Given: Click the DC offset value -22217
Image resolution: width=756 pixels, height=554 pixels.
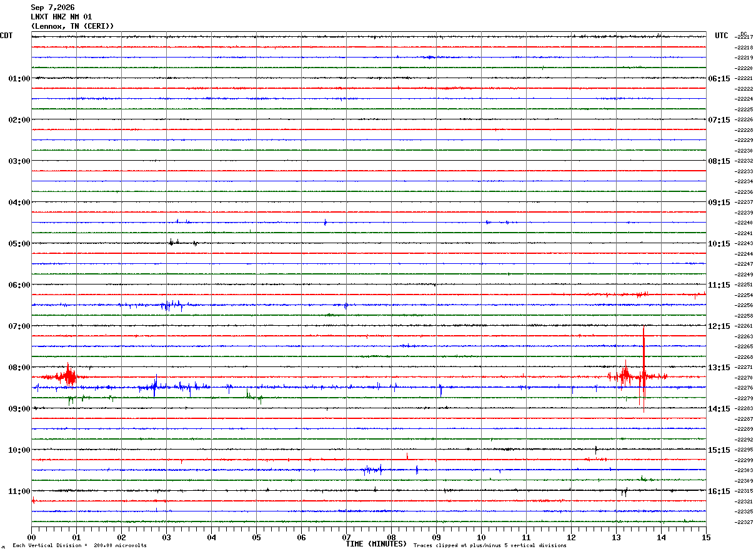Looking at the screenshot, I should pos(744,37).
